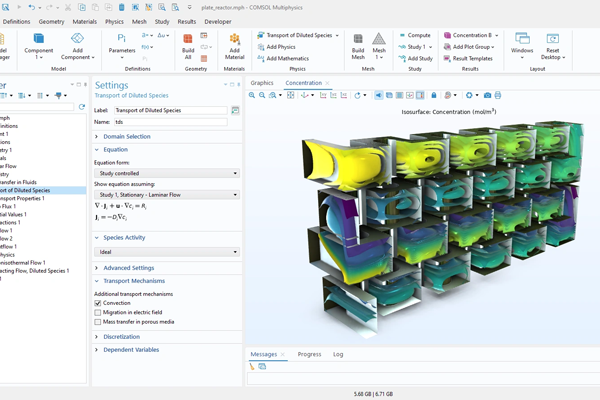
Task: Click the Add Physics button
Action: click(x=277, y=47)
